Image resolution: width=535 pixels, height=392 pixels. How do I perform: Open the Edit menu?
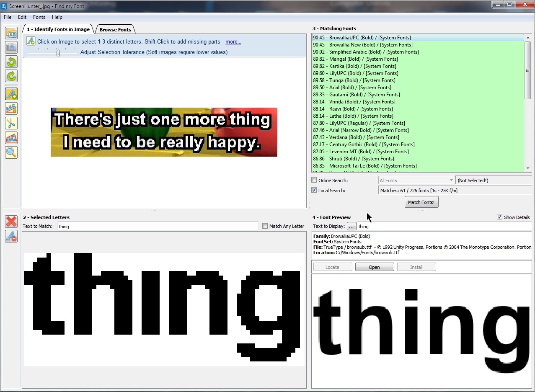tap(22, 17)
